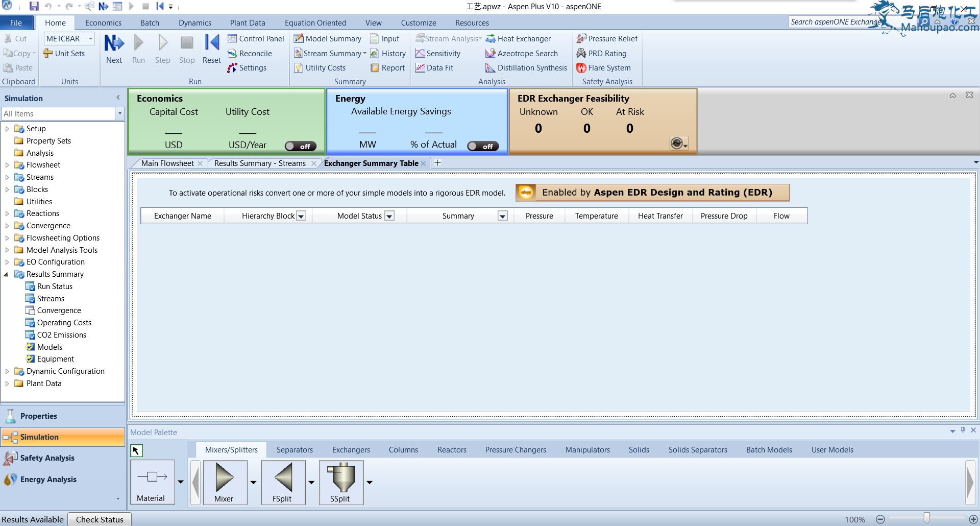The image size is (980, 526).
Task: Add a new tab with plus button
Action: pyautogui.click(x=437, y=163)
